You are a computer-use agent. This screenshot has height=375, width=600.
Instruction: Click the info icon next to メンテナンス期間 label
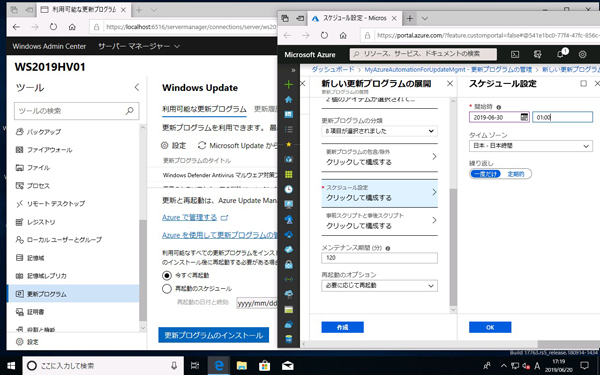[388, 248]
